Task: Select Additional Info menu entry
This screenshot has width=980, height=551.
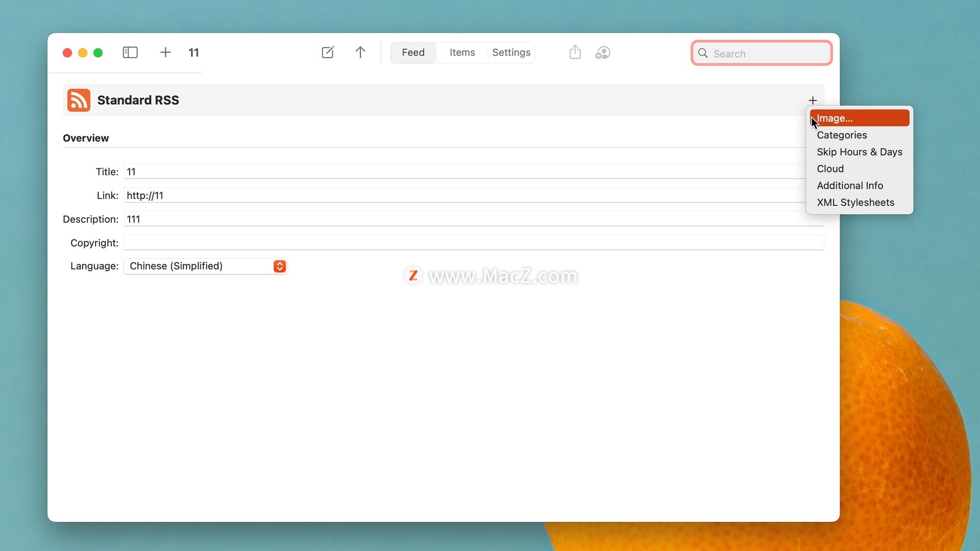Action: 860,185
